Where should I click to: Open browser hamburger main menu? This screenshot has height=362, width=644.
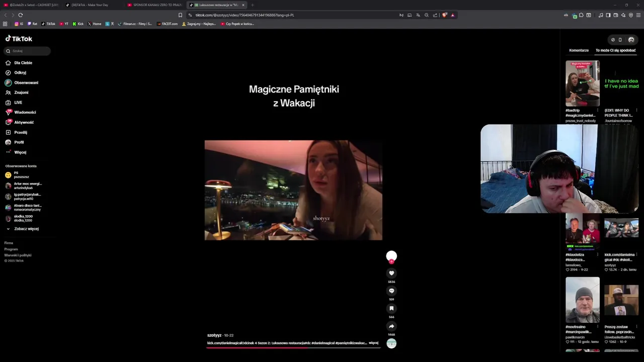pyautogui.click(x=638, y=15)
